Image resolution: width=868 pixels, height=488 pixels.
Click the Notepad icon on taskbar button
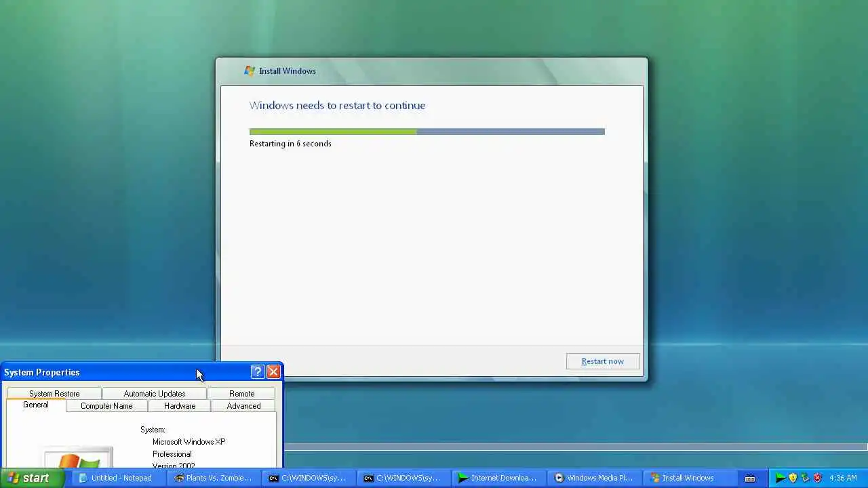(x=83, y=478)
